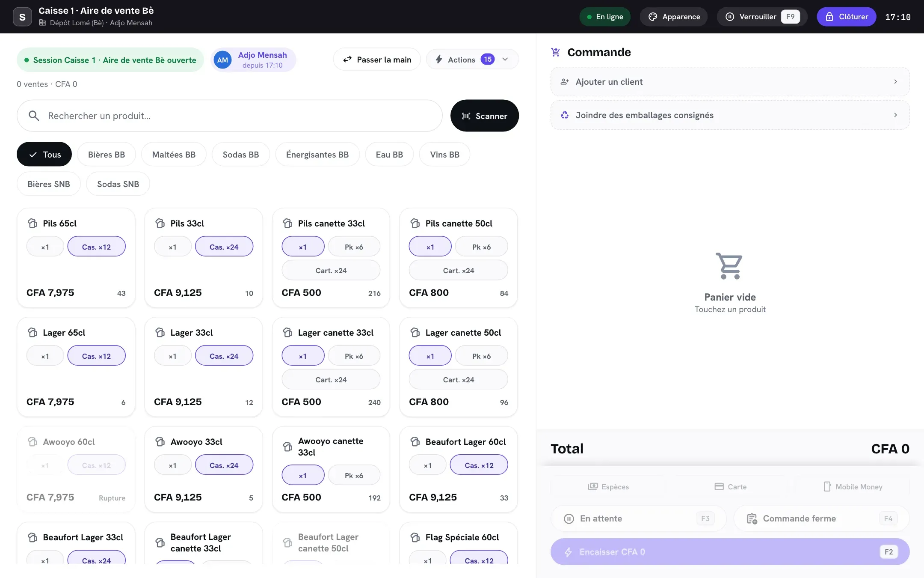
Task: Click the lightning bolt Actions icon
Action: (439, 60)
